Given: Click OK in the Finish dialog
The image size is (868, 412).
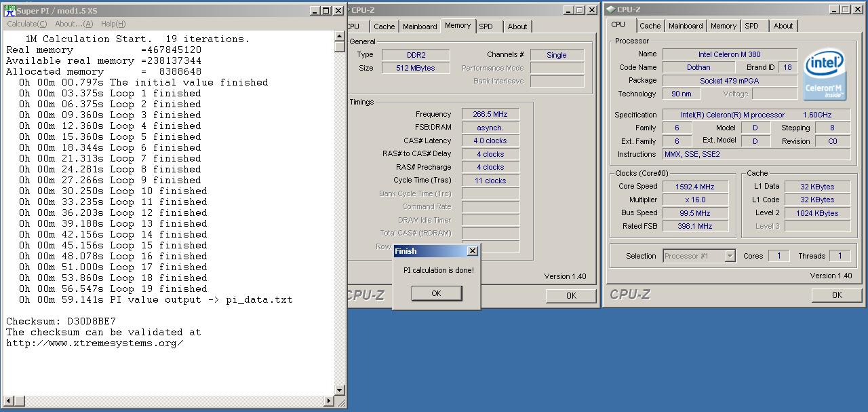Looking at the screenshot, I should tap(436, 293).
